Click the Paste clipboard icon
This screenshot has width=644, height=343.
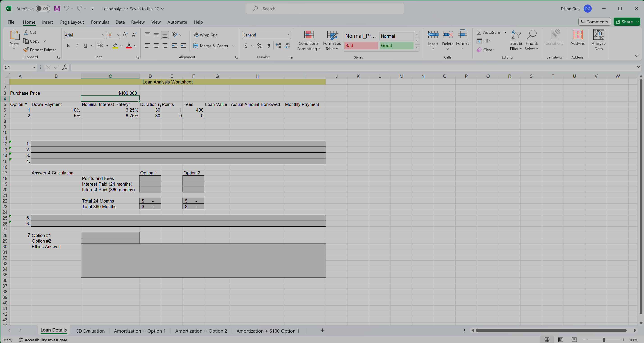click(x=14, y=35)
